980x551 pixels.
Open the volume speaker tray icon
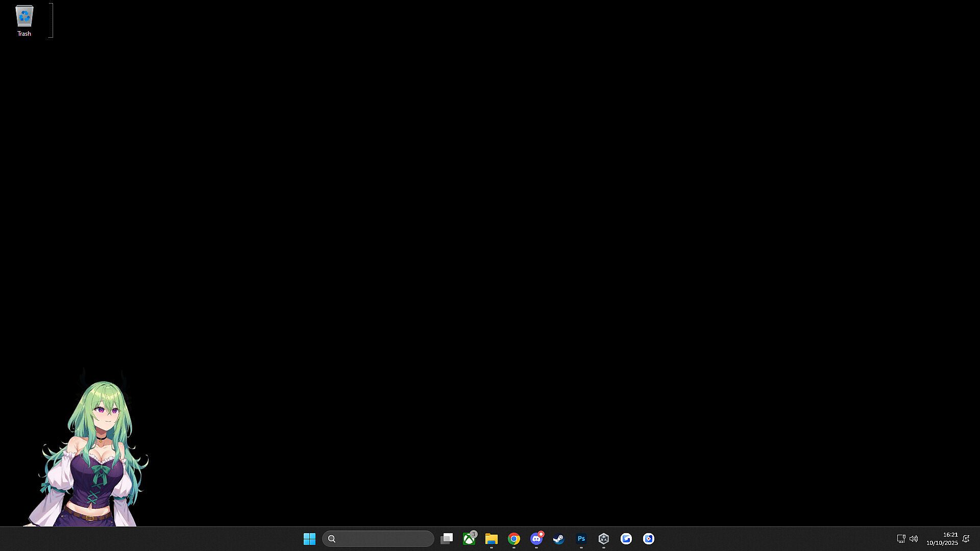pyautogui.click(x=914, y=539)
